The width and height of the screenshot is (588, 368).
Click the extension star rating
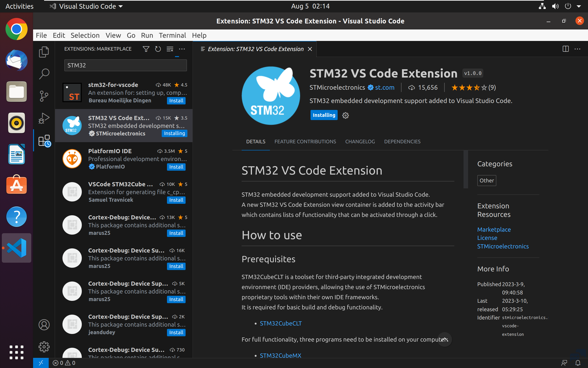(473, 87)
